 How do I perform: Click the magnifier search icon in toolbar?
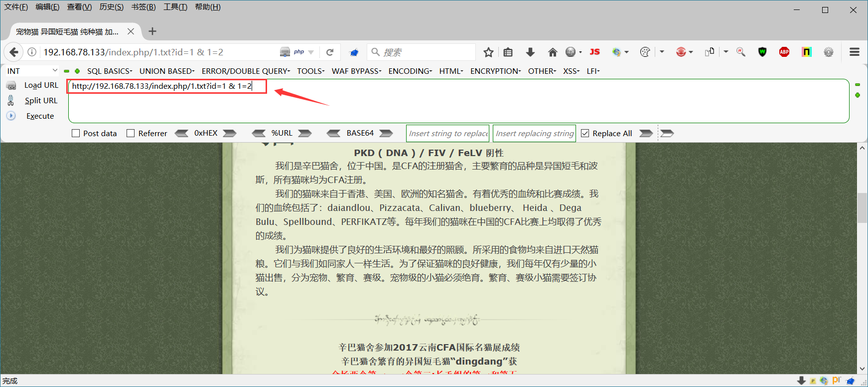pyautogui.click(x=741, y=52)
